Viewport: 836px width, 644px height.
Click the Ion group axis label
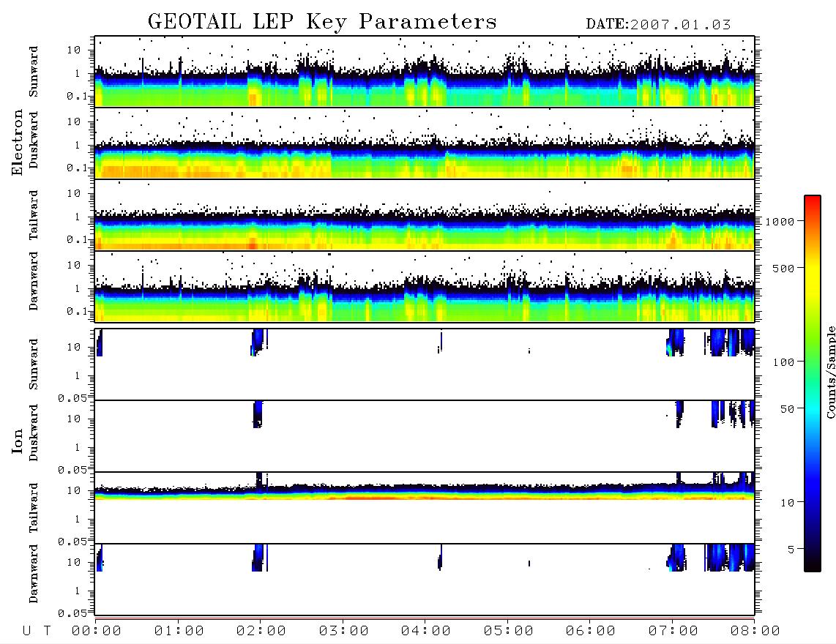[x=18, y=441]
